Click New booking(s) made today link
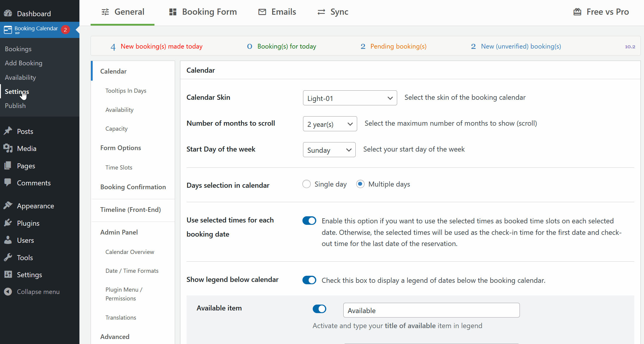 (x=162, y=46)
